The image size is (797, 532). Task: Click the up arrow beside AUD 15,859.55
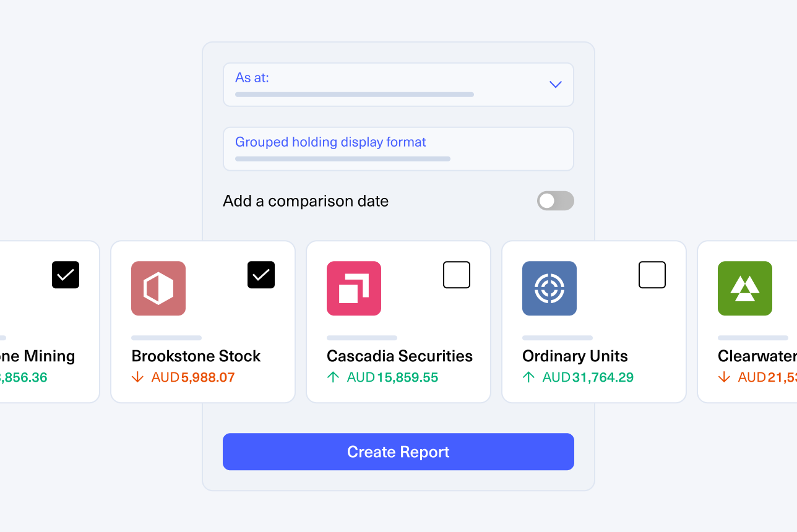pyautogui.click(x=334, y=377)
